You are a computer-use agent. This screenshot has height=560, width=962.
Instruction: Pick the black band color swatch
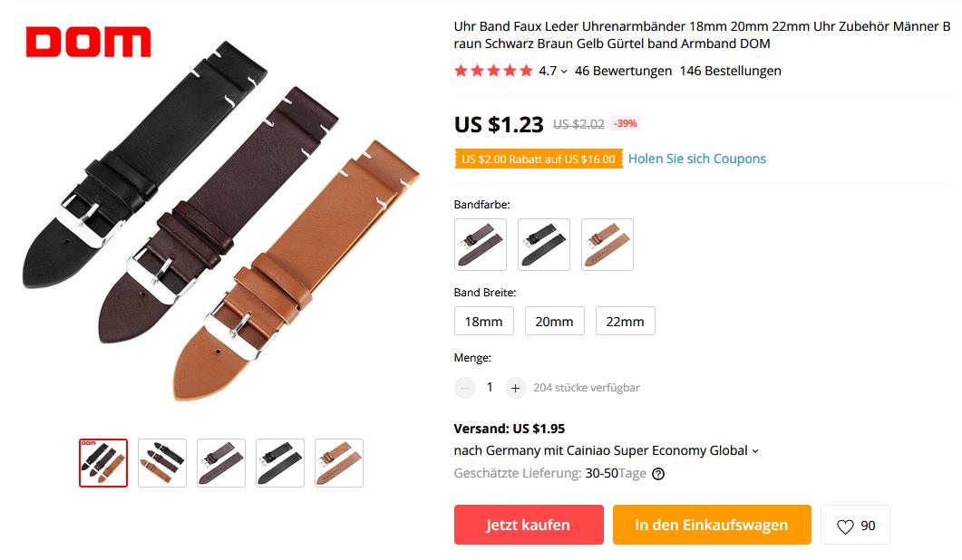coord(544,245)
